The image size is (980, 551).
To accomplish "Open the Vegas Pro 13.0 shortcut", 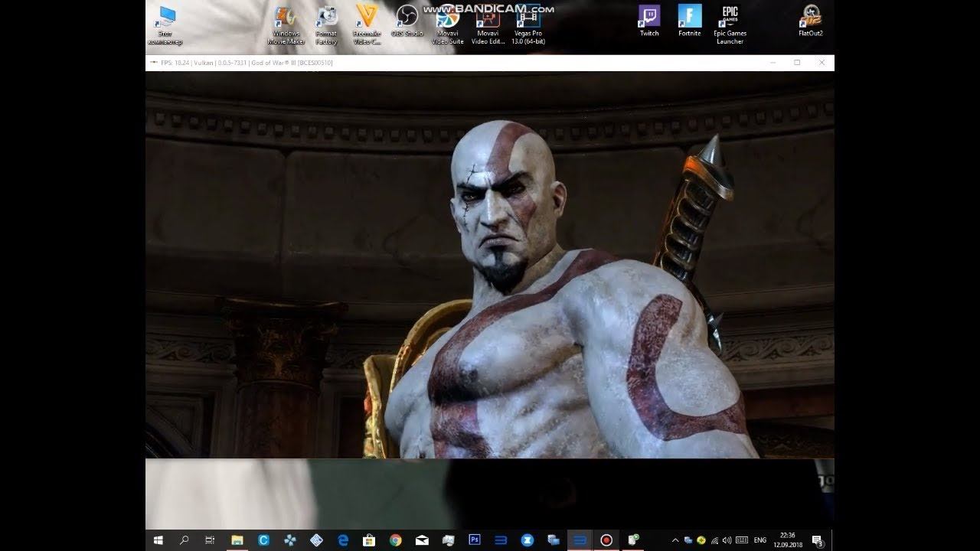I will (528, 24).
